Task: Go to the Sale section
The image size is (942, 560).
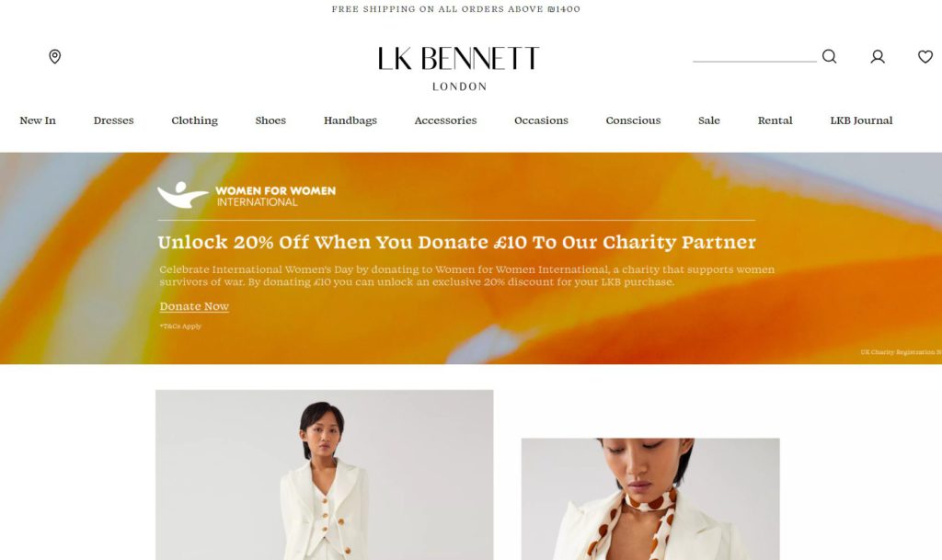Action: tap(709, 120)
